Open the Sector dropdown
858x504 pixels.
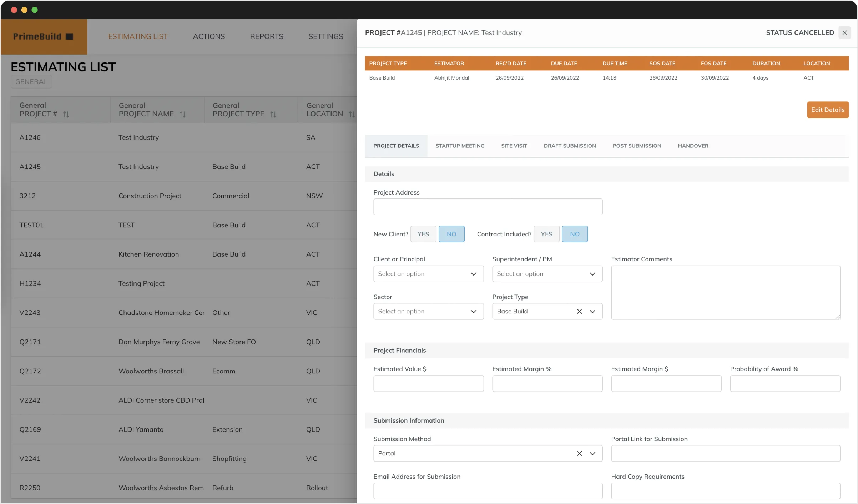click(x=428, y=312)
